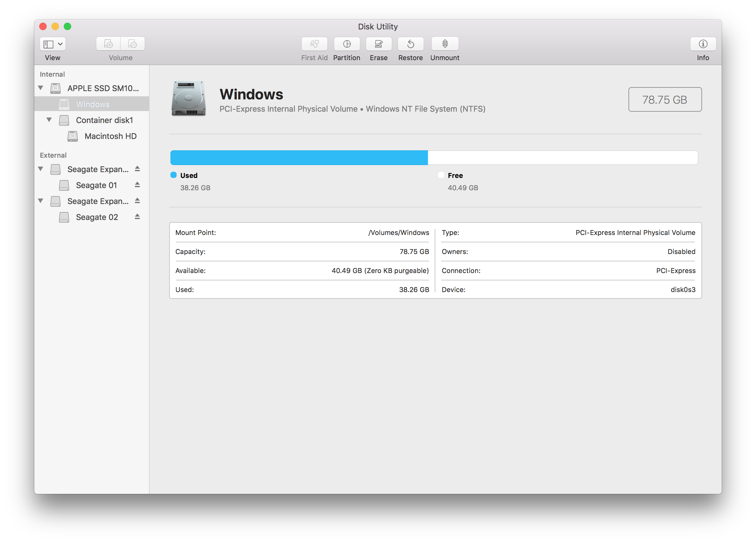Click the add volume icon

(x=108, y=44)
